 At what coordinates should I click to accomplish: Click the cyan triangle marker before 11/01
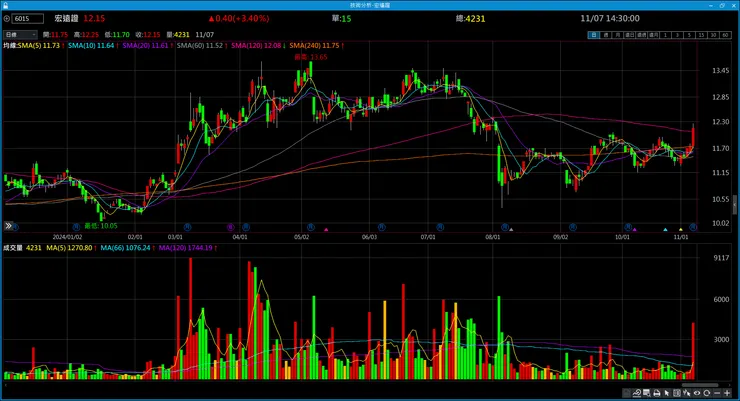[665, 230]
